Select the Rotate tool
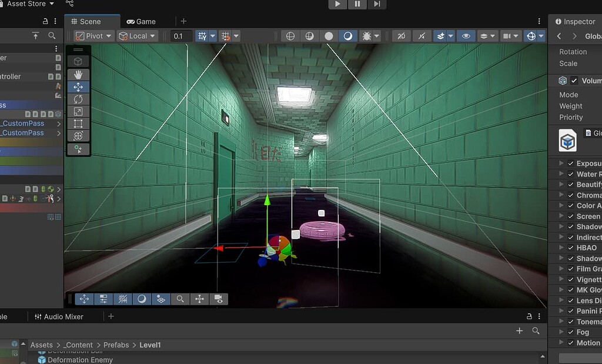This screenshot has width=602, height=364. click(79, 99)
